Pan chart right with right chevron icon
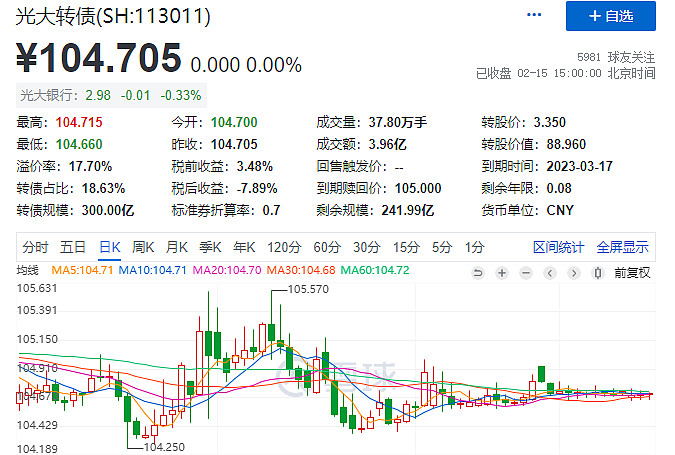 (574, 273)
